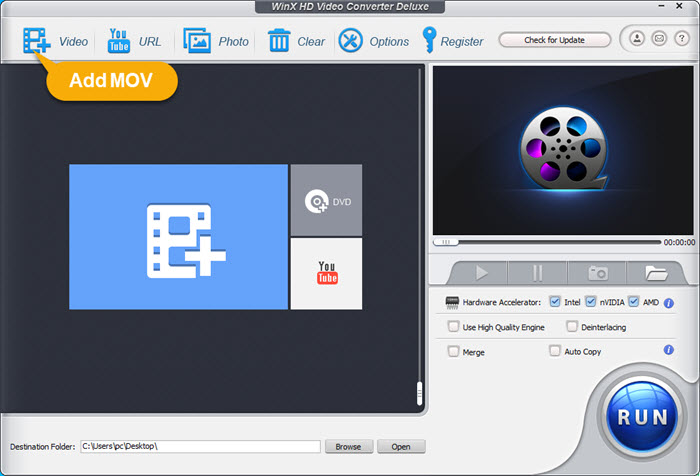Viewport: 700px width, 476px height.
Task: Click the Options toolbar label
Action: 389,42
